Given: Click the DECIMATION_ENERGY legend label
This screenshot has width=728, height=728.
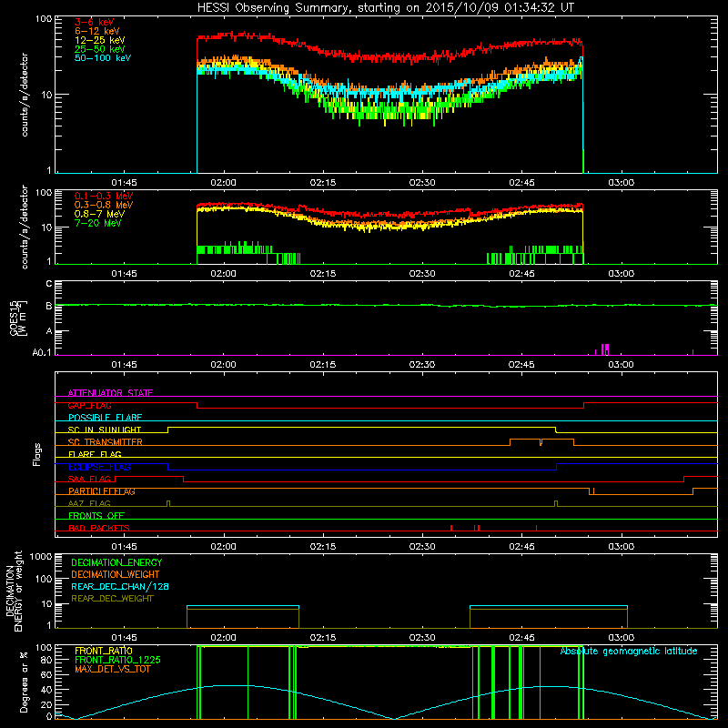Looking at the screenshot, I should pyautogui.click(x=116, y=562).
